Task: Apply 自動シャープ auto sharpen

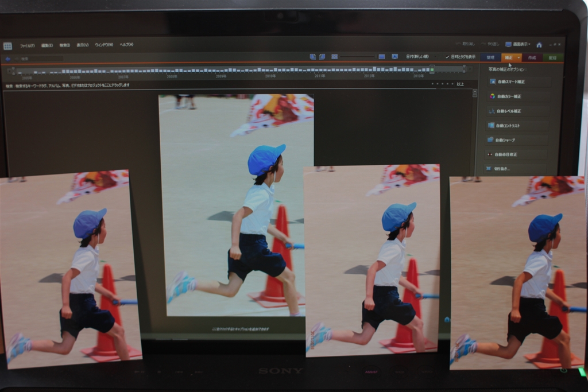Action: point(516,140)
